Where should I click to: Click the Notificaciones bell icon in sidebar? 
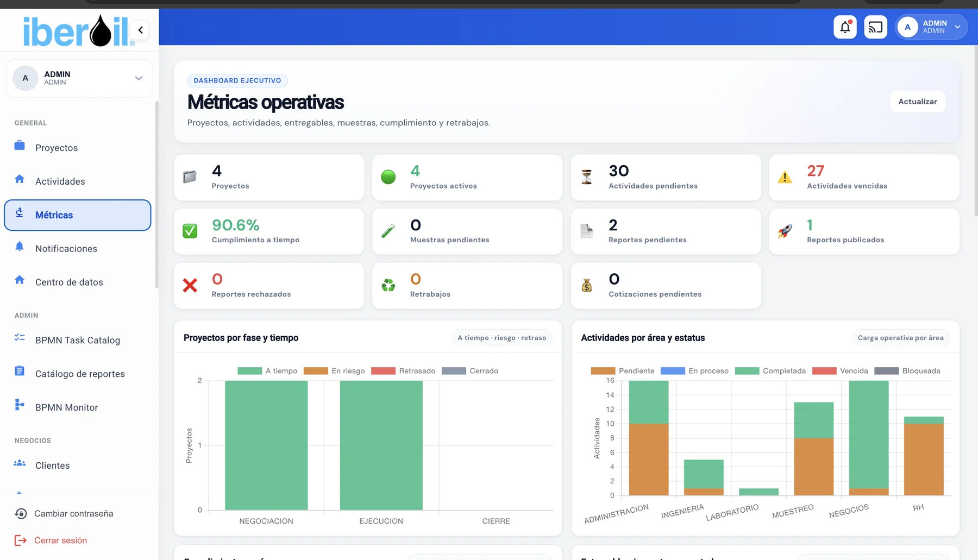pyautogui.click(x=20, y=247)
